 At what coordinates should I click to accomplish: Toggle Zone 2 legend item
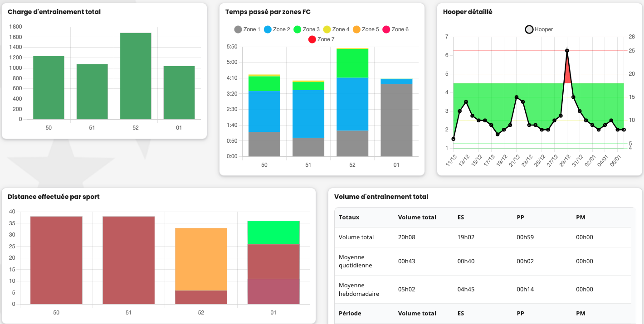(x=277, y=29)
